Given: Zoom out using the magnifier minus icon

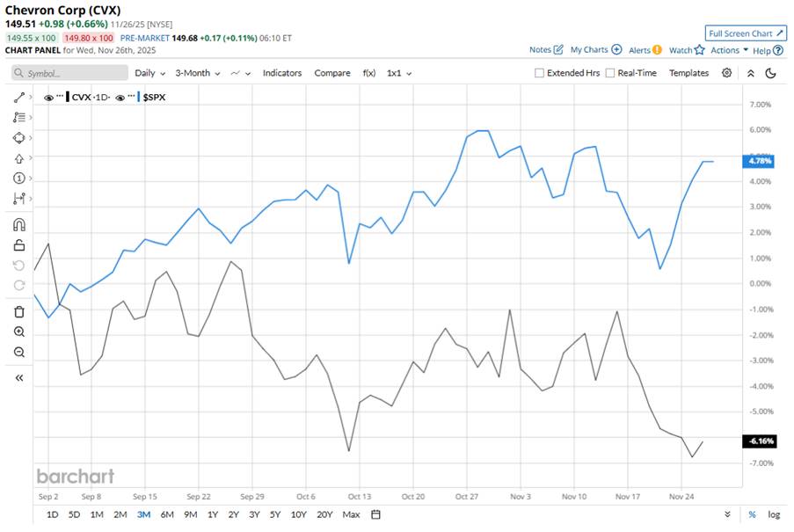Looking at the screenshot, I should (x=19, y=352).
